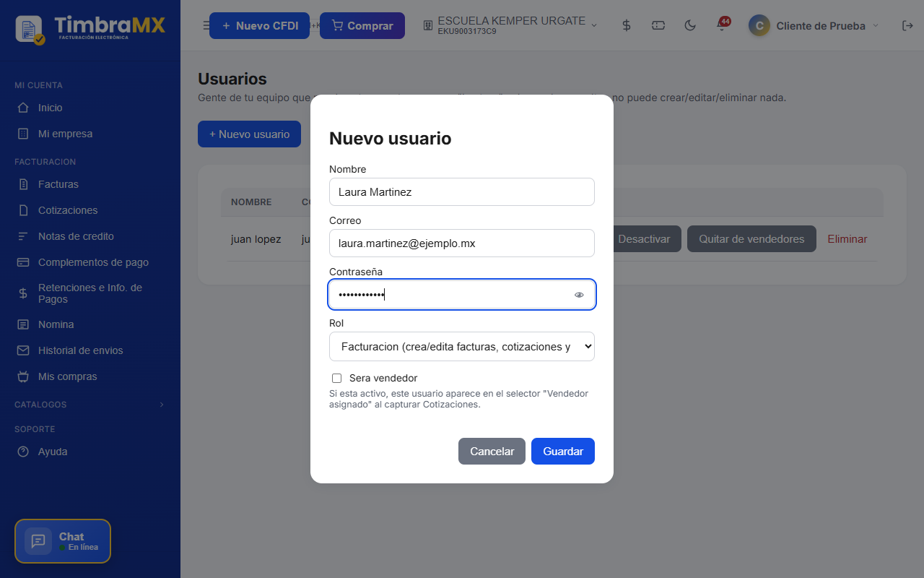Open Cotizaciones from the sidebar
The image size is (924, 578).
[68, 210]
